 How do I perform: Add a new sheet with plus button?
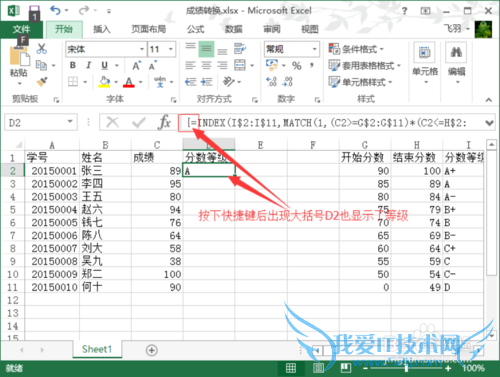[152, 350]
